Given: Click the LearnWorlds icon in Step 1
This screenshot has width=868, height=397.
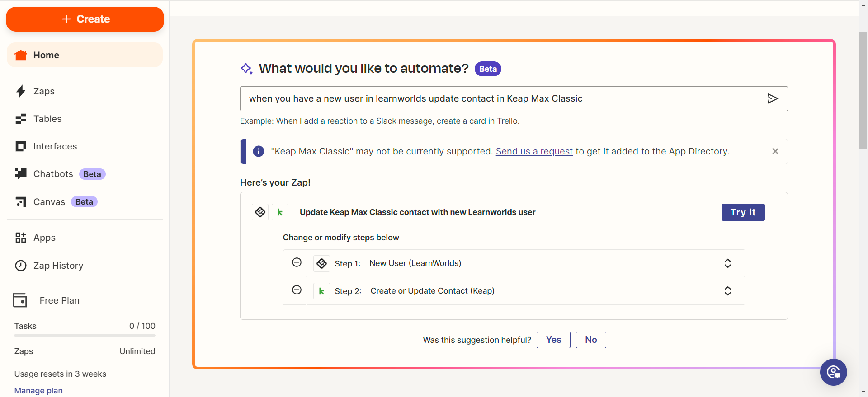Looking at the screenshot, I should (321, 263).
